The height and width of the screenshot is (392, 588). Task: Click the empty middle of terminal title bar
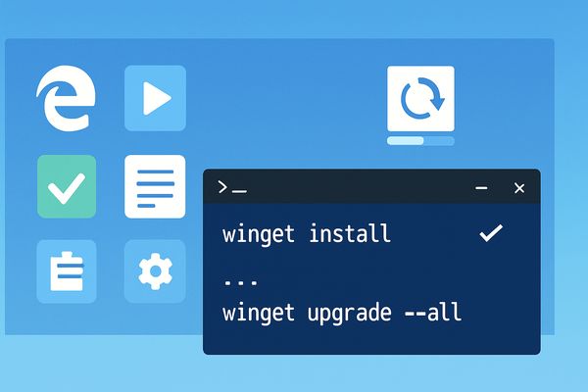[360, 187]
